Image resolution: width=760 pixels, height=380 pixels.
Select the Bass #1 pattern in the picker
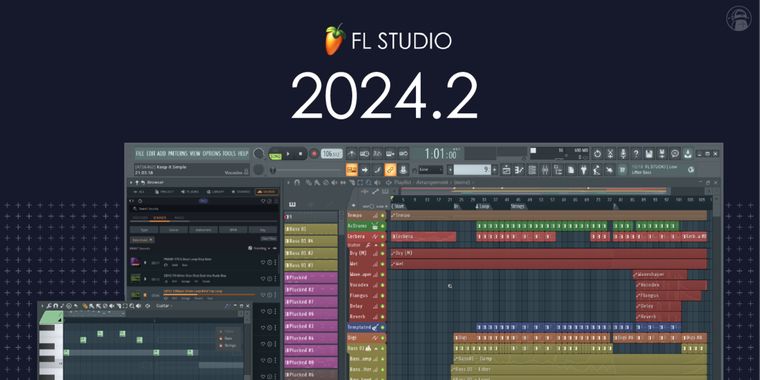311,229
